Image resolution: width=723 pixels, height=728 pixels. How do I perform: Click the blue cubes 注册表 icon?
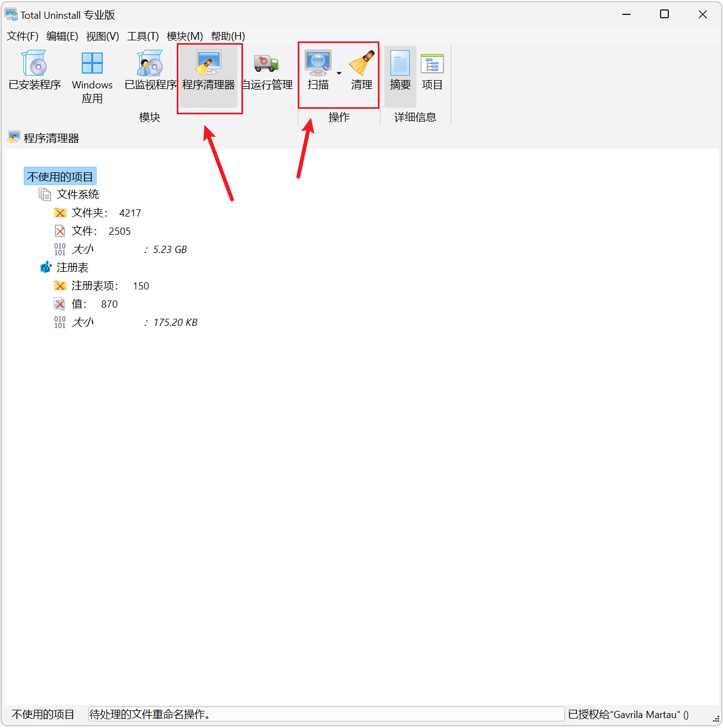pos(46,267)
